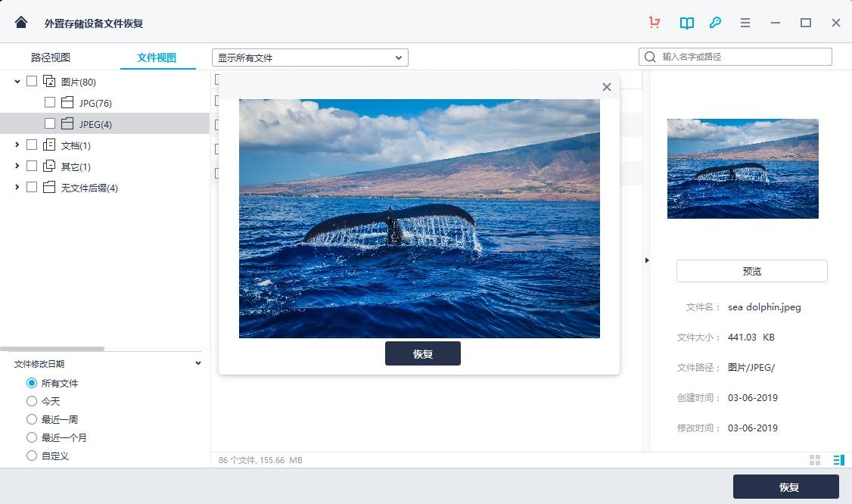Check the JPEG(4) folder checkbox

50,123
